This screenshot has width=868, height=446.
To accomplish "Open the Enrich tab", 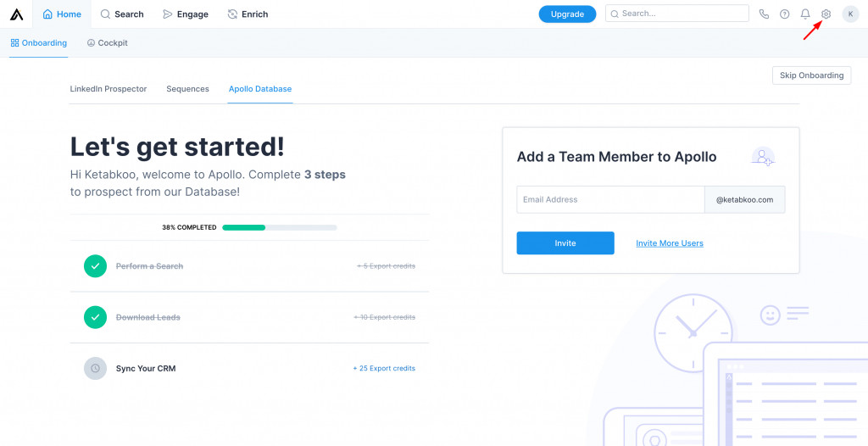I will [x=248, y=14].
